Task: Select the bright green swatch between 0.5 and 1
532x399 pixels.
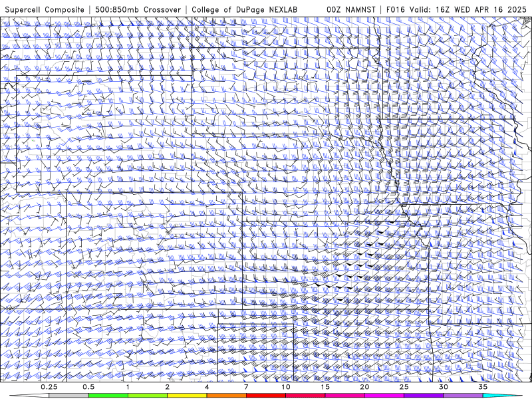Action: (108, 396)
